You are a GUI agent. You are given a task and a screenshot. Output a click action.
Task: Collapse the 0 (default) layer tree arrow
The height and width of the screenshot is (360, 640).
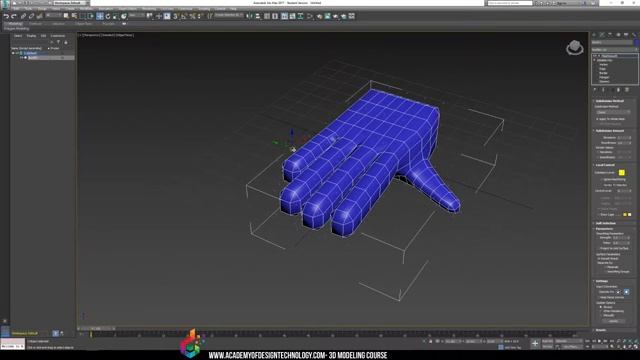click(13, 53)
